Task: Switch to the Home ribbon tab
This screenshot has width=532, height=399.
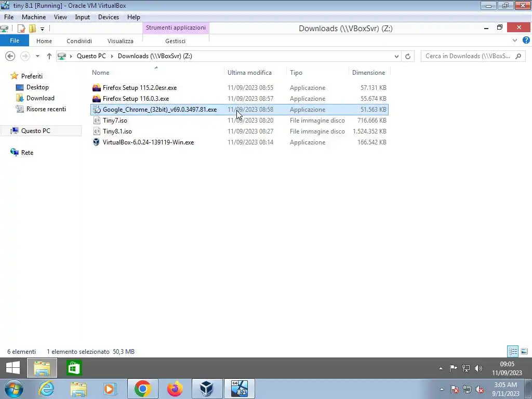Action: point(44,41)
